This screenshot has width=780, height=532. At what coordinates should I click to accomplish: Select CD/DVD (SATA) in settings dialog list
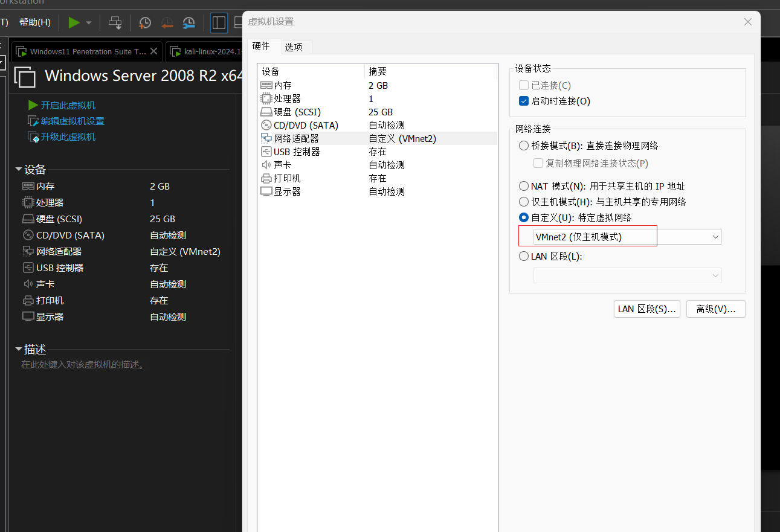click(377, 125)
